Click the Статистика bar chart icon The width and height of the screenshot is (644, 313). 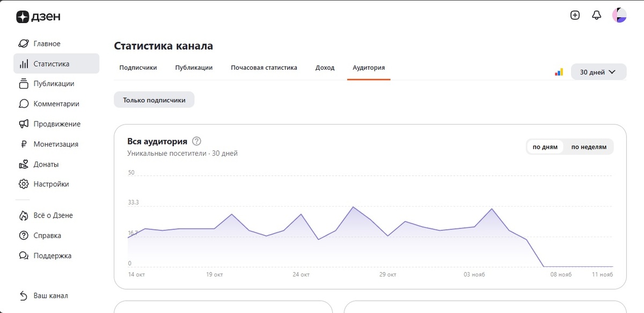tap(24, 64)
